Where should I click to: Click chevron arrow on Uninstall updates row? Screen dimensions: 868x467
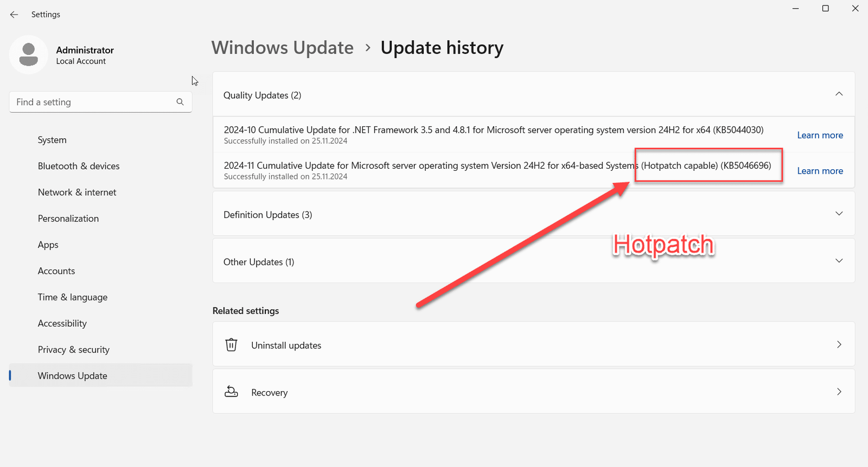(839, 344)
